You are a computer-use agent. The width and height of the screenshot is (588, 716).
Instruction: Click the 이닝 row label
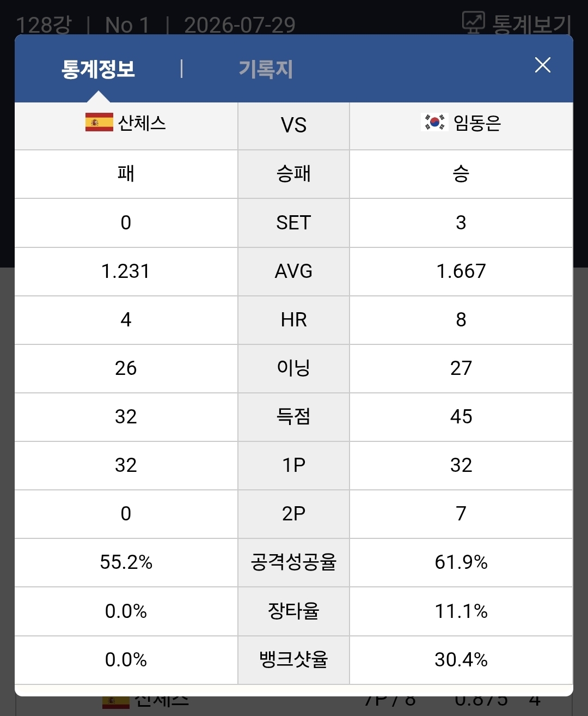(x=293, y=368)
